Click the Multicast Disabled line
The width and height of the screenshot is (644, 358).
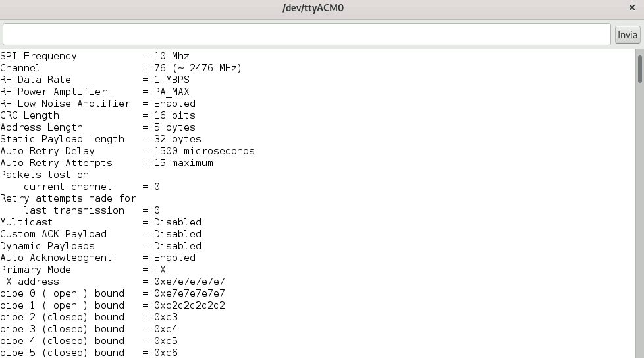[x=100, y=222]
